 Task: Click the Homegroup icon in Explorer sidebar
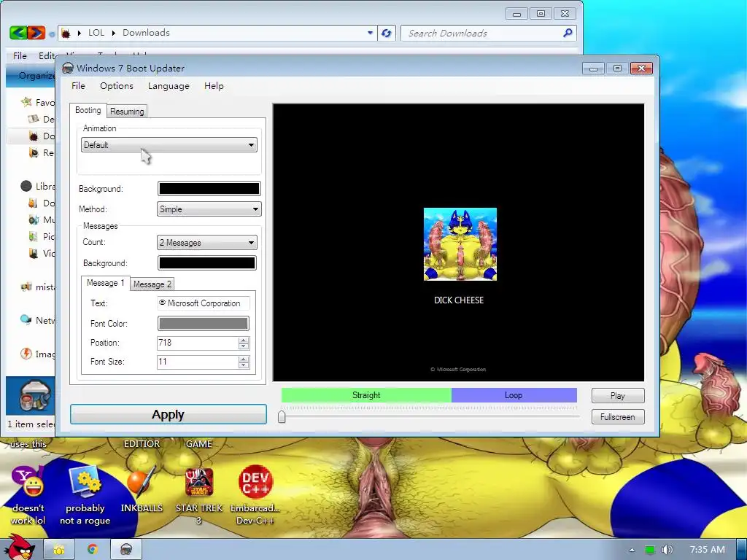click(26, 287)
